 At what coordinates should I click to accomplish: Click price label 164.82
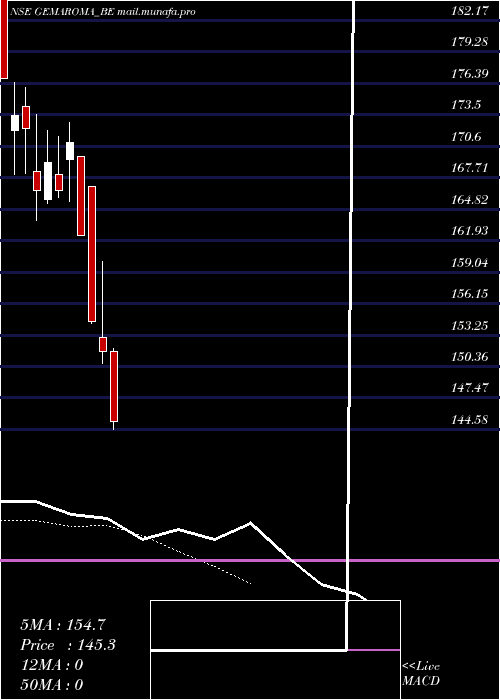click(470, 200)
